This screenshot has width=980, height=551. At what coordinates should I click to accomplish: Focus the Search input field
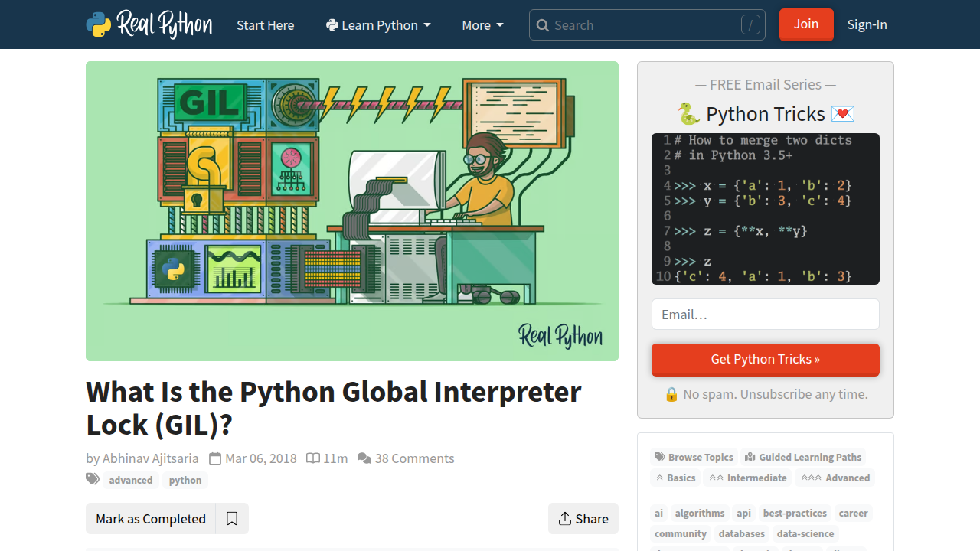click(x=647, y=25)
